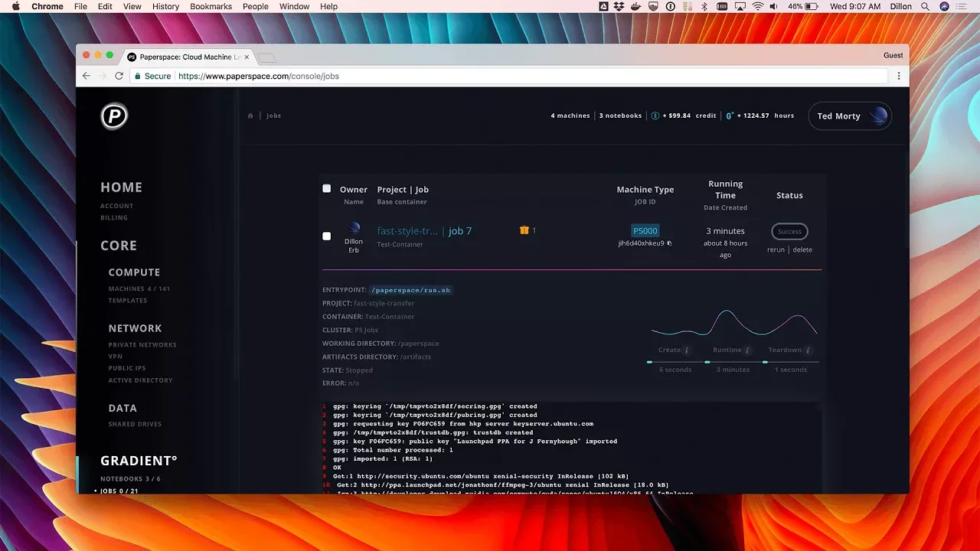Copy the job ID with the copy icon
Screen dimensions: 980x551
pos(669,243)
